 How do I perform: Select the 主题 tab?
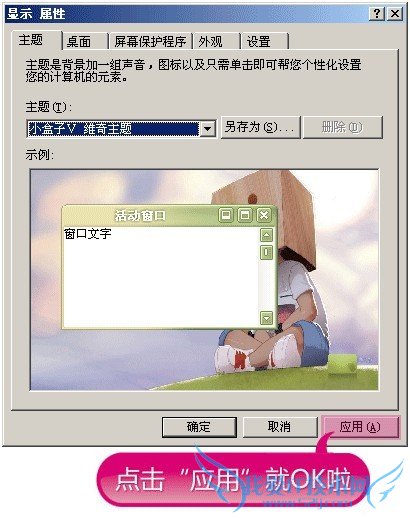tap(37, 40)
